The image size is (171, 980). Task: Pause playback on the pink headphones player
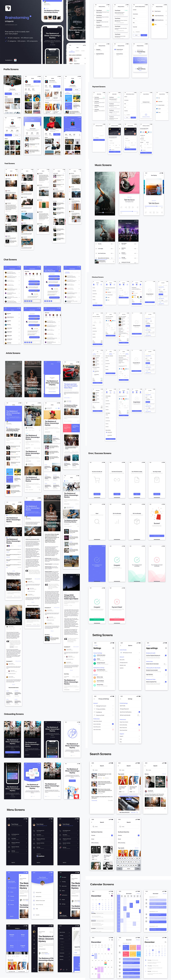(129, 207)
